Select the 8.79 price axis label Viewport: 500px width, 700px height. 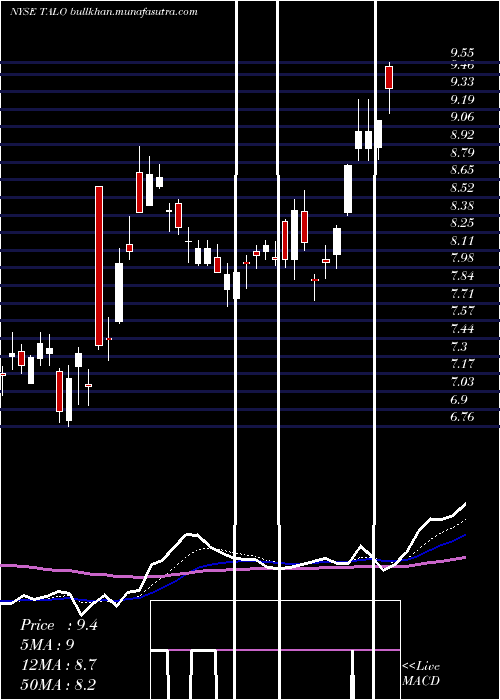click(462, 153)
